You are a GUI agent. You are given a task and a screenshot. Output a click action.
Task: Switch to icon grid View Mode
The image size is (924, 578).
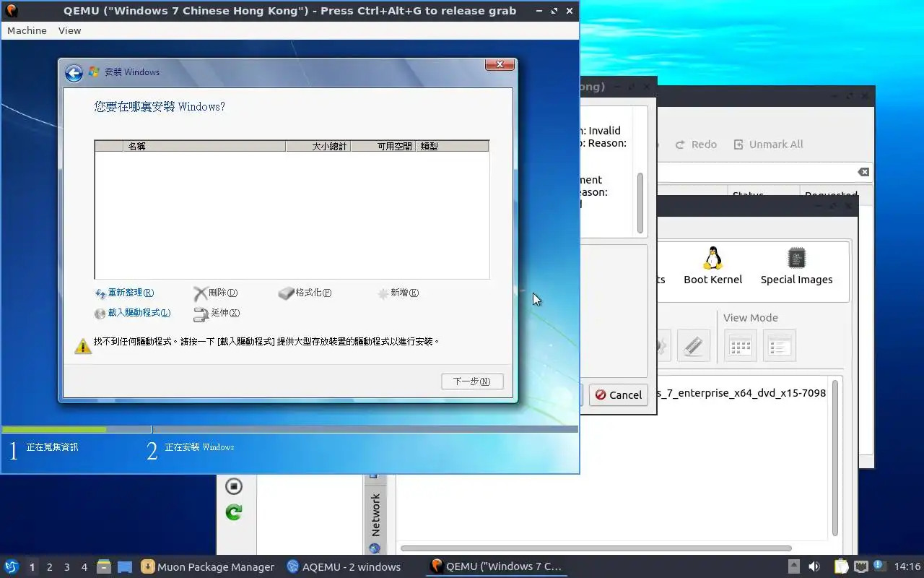(x=741, y=345)
